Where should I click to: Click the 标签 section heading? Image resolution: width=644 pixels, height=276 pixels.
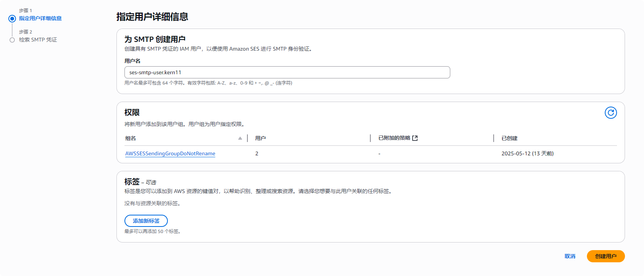pyautogui.click(x=132, y=182)
